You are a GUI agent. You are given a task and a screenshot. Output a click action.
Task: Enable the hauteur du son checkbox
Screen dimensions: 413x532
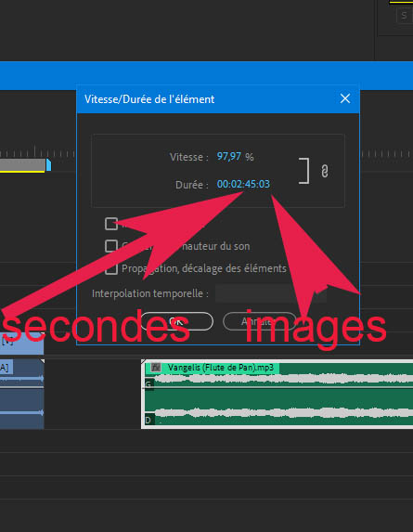click(111, 246)
